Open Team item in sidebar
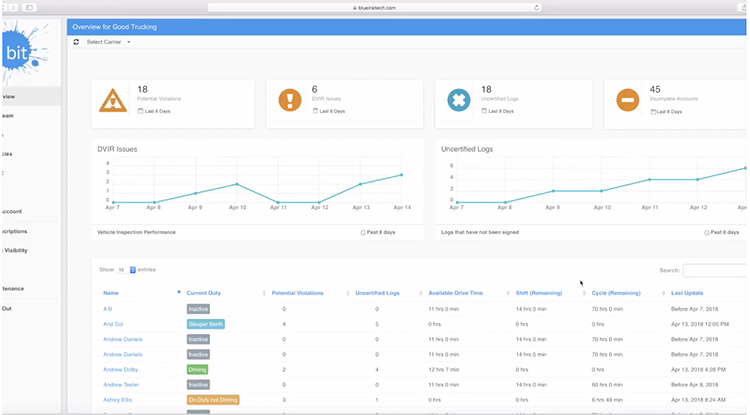The height and width of the screenshot is (415, 750). tap(8, 116)
